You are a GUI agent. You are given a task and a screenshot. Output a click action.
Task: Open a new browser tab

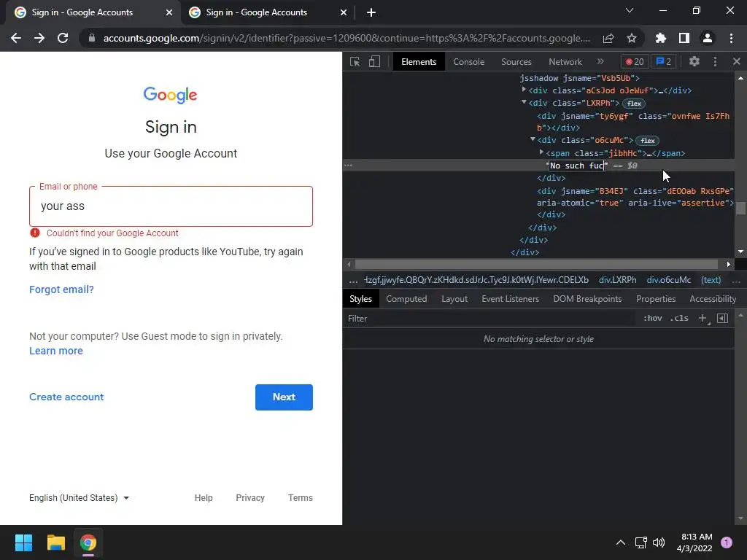371,12
